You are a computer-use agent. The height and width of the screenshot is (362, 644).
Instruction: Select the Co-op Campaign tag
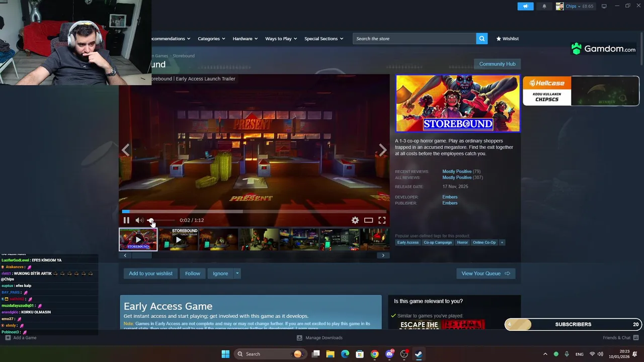pyautogui.click(x=438, y=242)
